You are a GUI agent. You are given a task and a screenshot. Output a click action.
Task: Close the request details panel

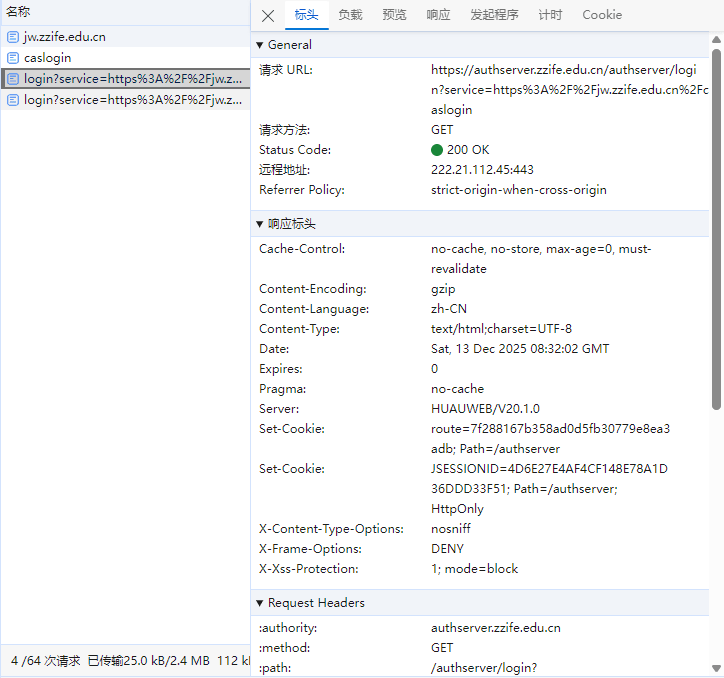point(267,15)
